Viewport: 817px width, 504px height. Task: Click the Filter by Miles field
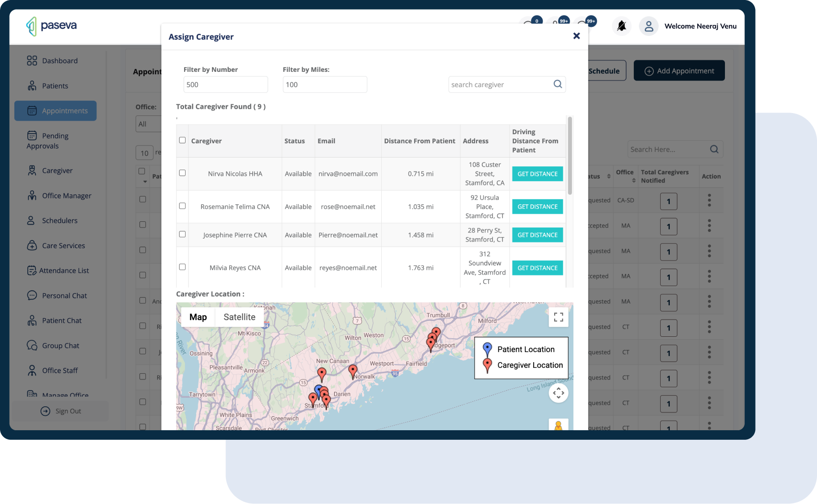click(x=325, y=84)
